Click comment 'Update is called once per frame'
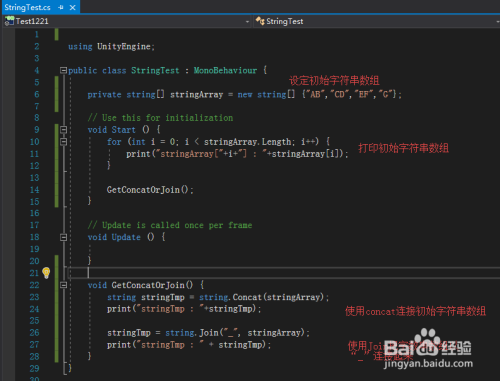The width and height of the screenshot is (500, 381). 170,225
